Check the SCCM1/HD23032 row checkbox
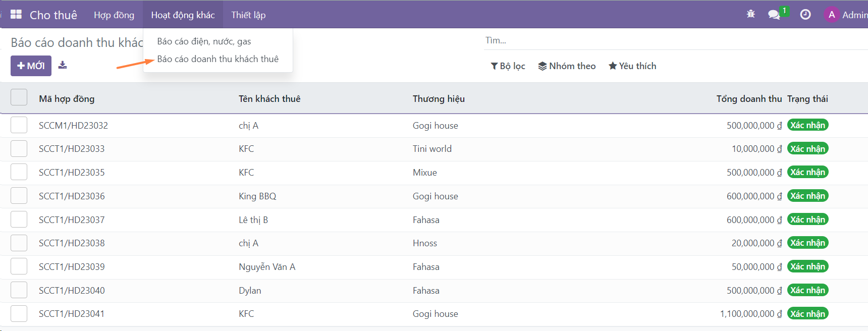Screen dimensions: 868x331 click(x=19, y=125)
